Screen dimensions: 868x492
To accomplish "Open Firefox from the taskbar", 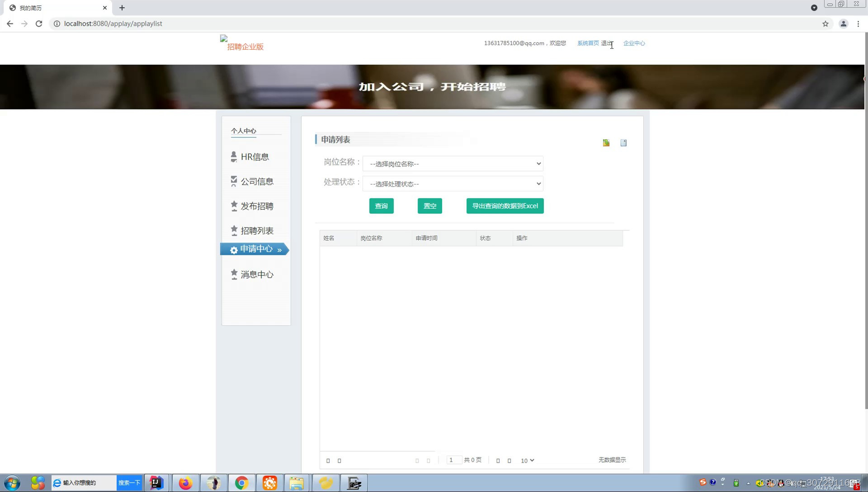I will tap(185, 483).
